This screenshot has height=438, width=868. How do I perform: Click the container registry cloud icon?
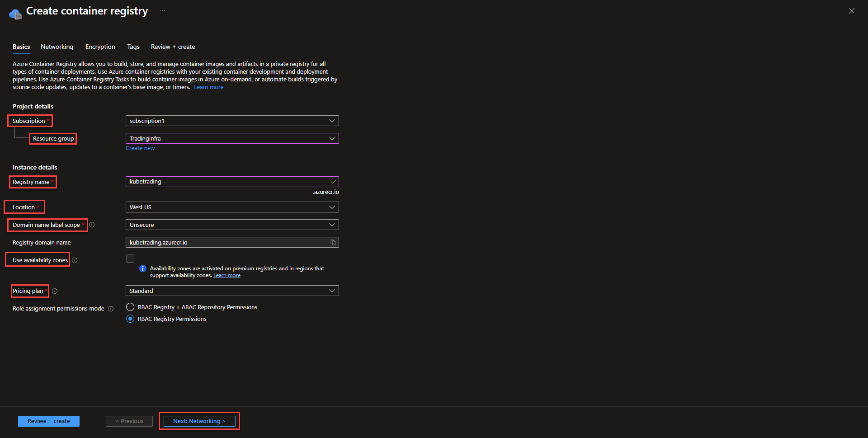point(15,14)
